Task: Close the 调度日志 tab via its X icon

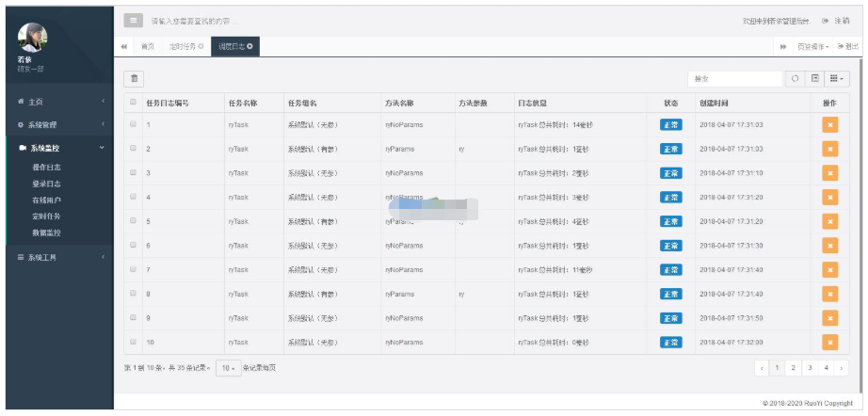Action: click(x=250, y=46)
